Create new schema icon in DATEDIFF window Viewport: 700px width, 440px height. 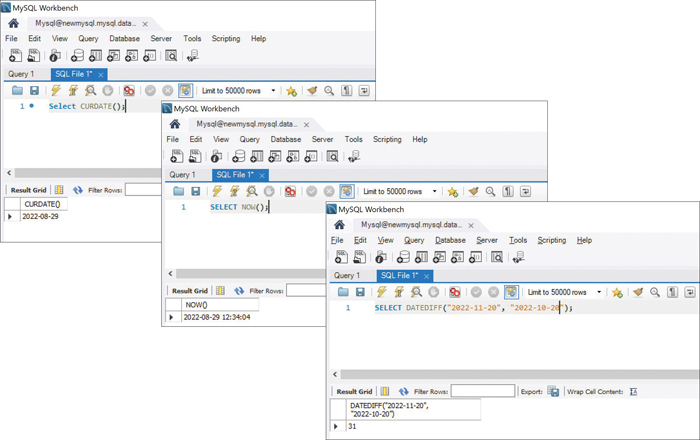(403, 257)
